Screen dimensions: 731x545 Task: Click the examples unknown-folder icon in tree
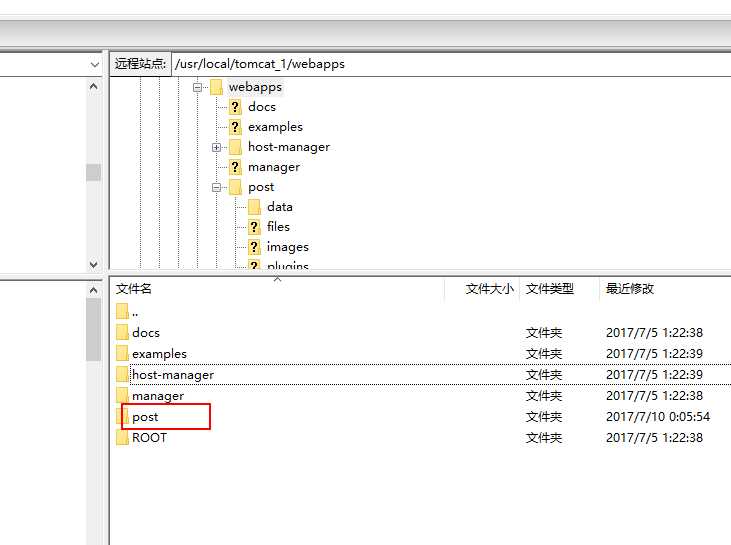coord(235,127)
